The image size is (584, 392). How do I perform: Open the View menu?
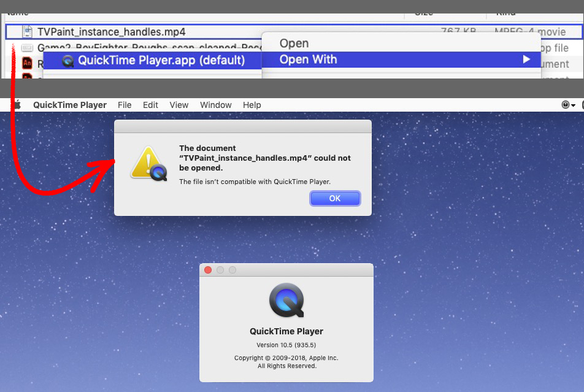179,105
